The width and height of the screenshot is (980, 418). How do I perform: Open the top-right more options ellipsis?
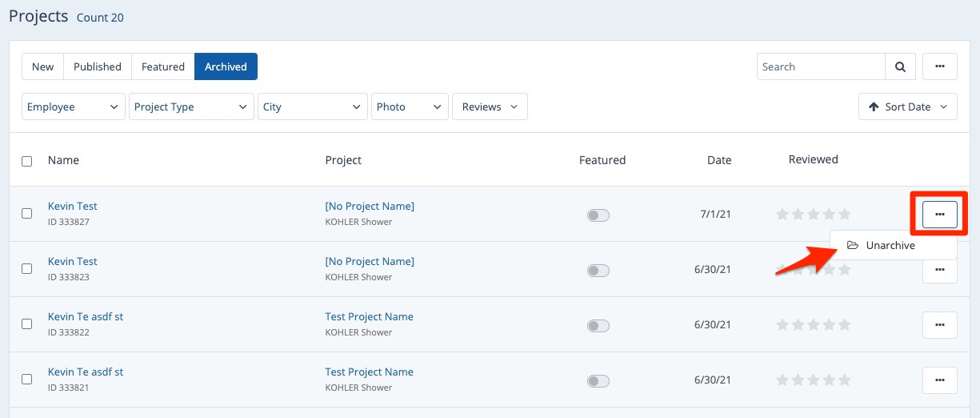(939, 67)
